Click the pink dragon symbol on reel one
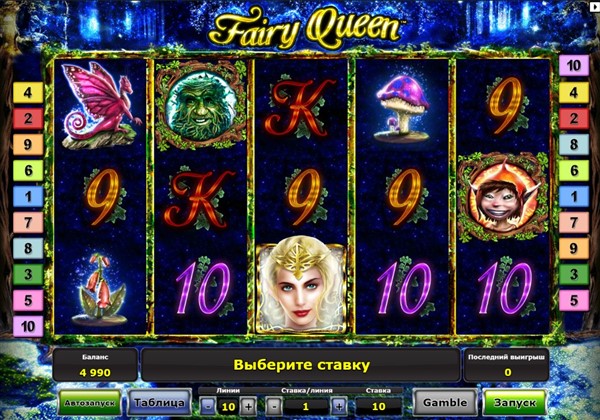The width and height of the screenshot is (600, 420). 101,104
